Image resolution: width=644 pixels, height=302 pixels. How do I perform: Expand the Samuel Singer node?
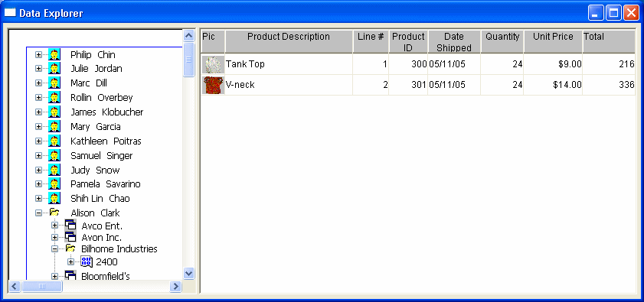[x=38, y=155]
